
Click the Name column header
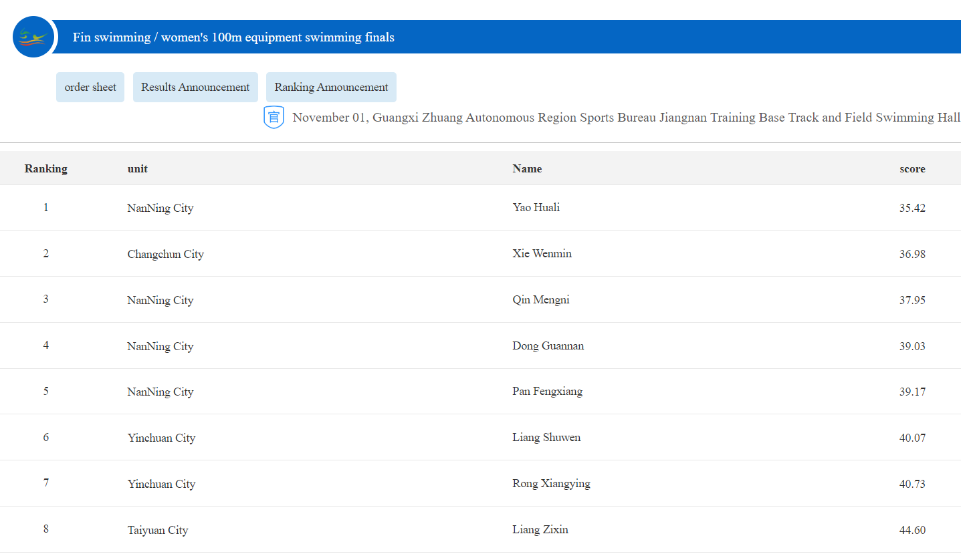point(527,169)
